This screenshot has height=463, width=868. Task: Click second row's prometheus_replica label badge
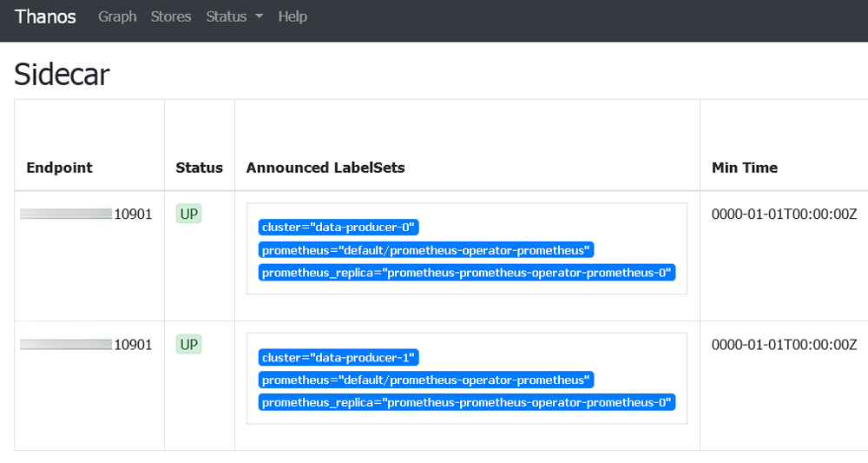(x=467, y=403)
